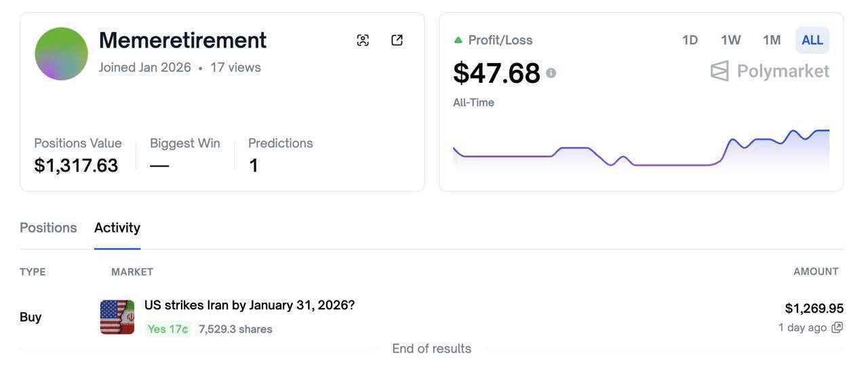Image resolution: width=868 pixels, height=365 pixels.
Task: Select the 1D timeframe
Action: coord(690,40)
